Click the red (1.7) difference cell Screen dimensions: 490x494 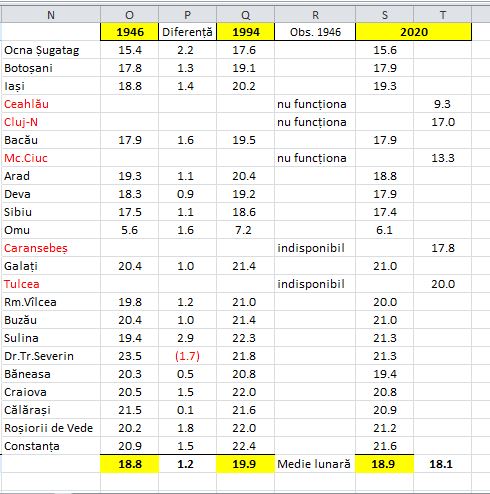pyautogui.click(x=187, y=356)
